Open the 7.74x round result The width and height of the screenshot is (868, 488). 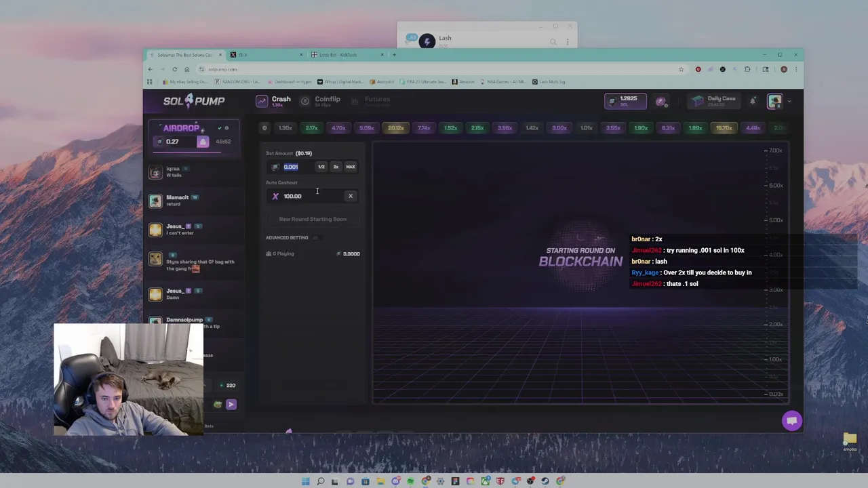point(424,127)
